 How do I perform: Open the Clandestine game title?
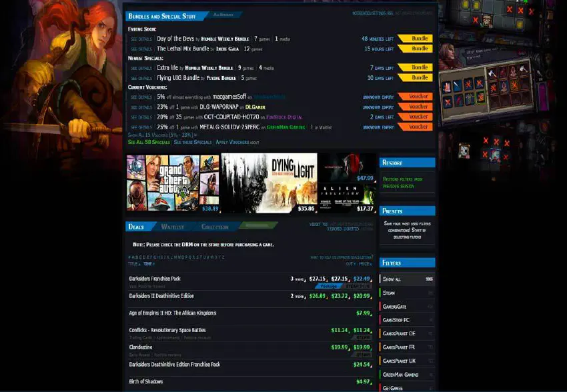pos(141,347)
